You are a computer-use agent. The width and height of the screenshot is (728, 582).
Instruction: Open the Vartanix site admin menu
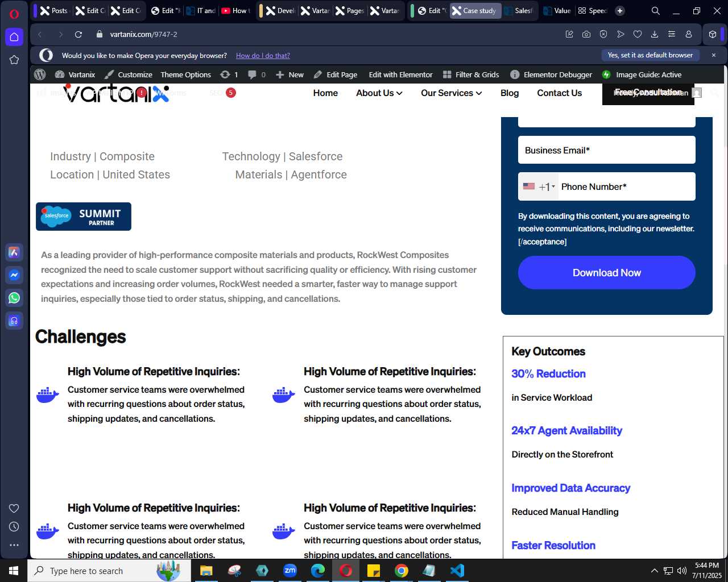pyautogui.click(x=75, y=74)
